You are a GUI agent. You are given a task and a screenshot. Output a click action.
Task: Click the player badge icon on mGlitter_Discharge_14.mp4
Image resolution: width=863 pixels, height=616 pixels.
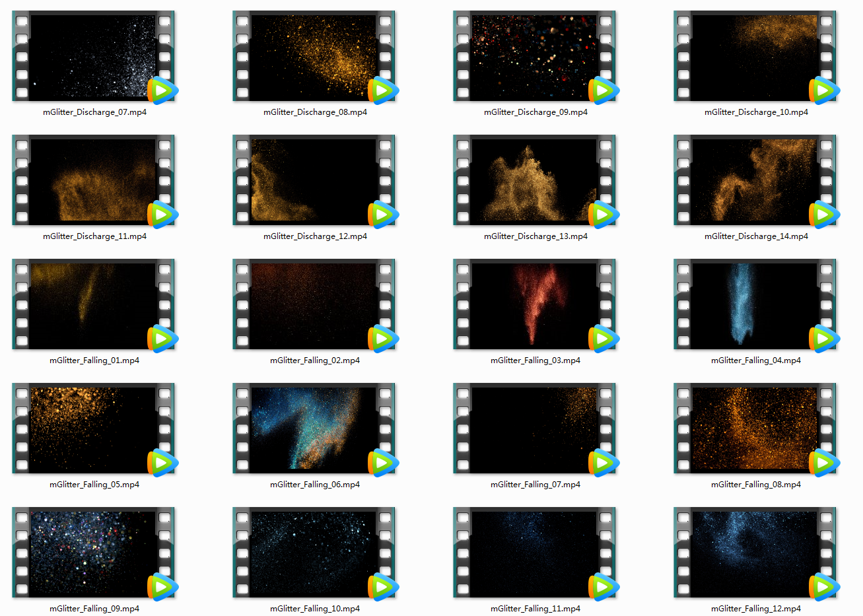(824, 215)
